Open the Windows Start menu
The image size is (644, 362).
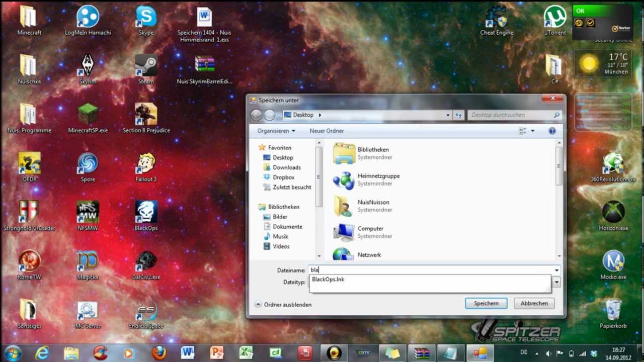point(13,353)
